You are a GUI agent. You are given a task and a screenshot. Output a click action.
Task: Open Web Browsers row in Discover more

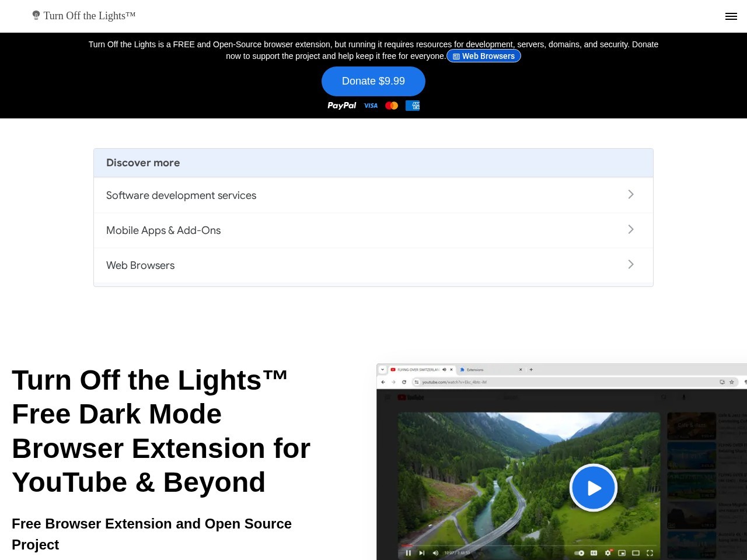click(373, 265)
